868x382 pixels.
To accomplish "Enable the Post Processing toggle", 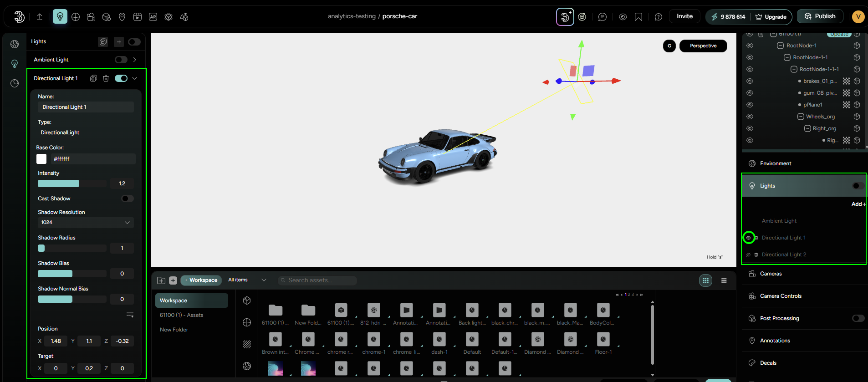I will 858,318.
